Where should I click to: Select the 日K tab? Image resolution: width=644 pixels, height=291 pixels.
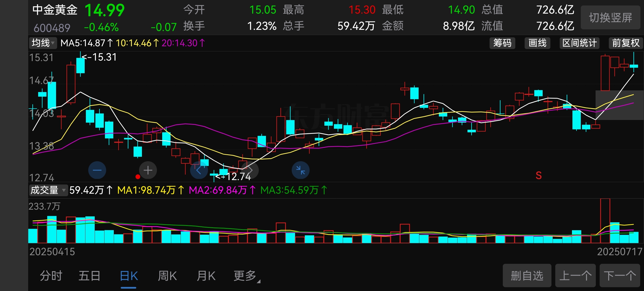tap(129, 276)
